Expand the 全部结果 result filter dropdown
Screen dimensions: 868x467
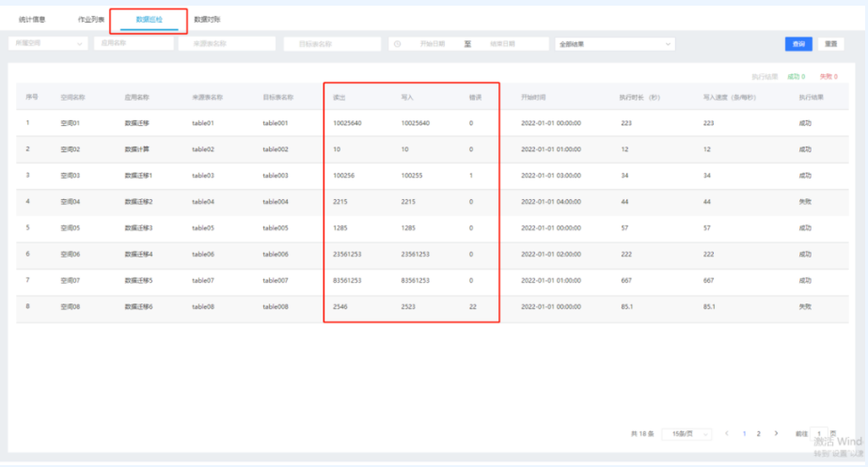[x=614, y=44]
